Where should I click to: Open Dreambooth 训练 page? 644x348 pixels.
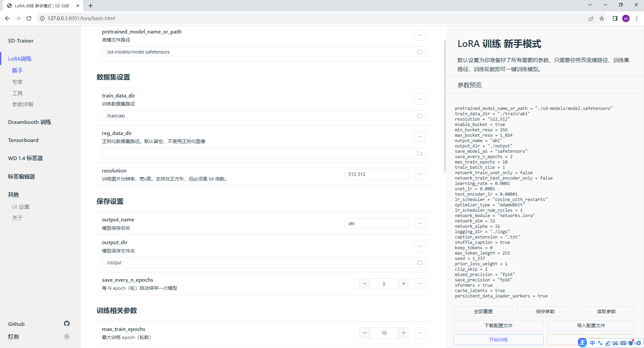tap(30, 122)
